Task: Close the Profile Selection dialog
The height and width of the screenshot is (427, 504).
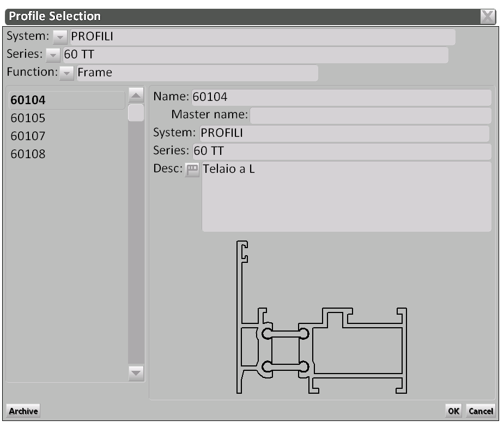Action: [488, 16]
